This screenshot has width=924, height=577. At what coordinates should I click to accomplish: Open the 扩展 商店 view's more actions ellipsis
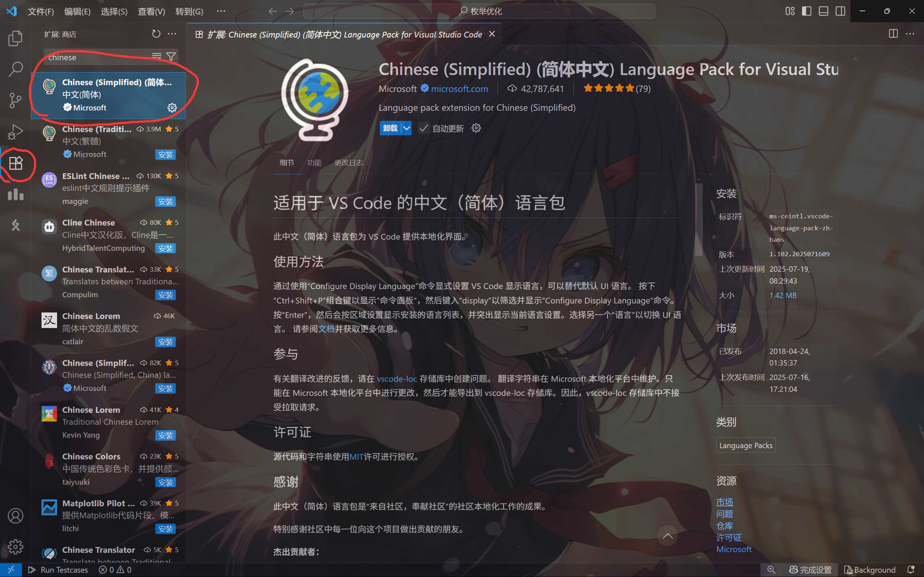(172, 34)
